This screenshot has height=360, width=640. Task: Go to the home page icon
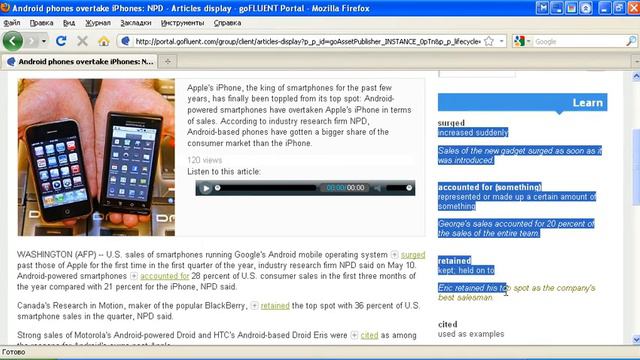tap(104, 41)
